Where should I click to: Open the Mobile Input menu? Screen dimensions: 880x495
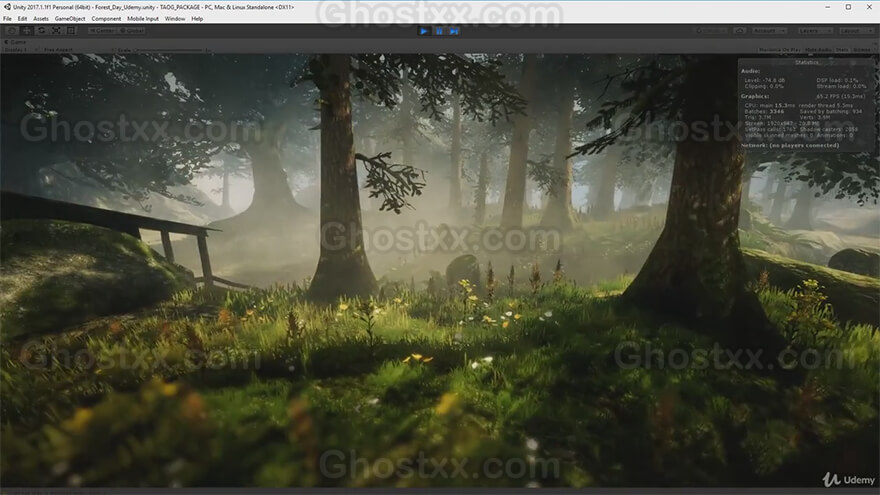[143, 19]
